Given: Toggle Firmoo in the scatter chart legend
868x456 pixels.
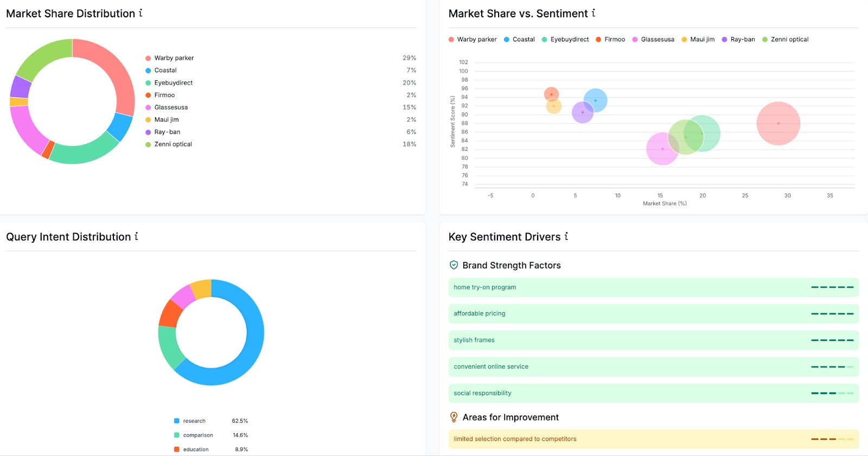Looking at the screenshot, I should (x=610, y=39).
